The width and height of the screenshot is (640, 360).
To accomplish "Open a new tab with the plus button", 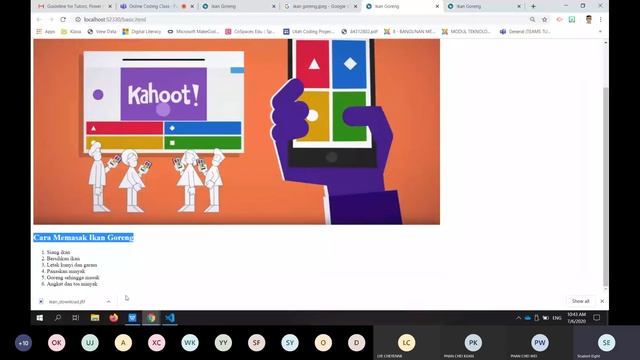I will point(533,6).
